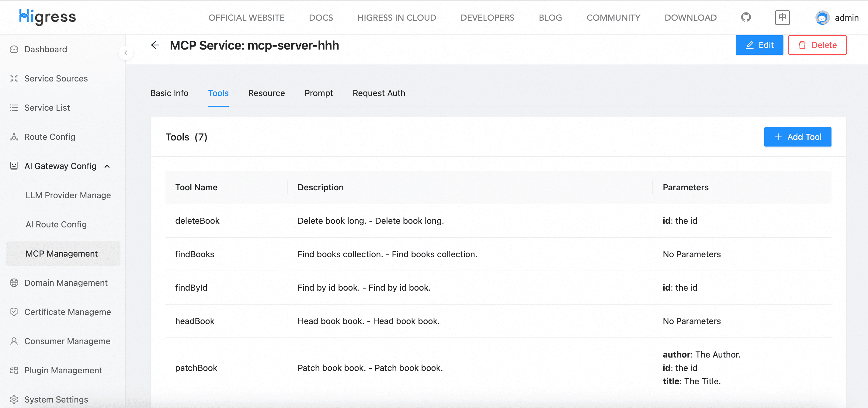Click the Add Tool button
868x408 pixels.
click(797, 137)
